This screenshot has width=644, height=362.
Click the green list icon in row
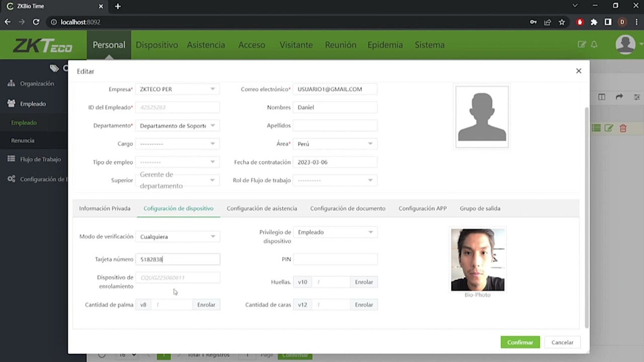(x=596, y=128)
